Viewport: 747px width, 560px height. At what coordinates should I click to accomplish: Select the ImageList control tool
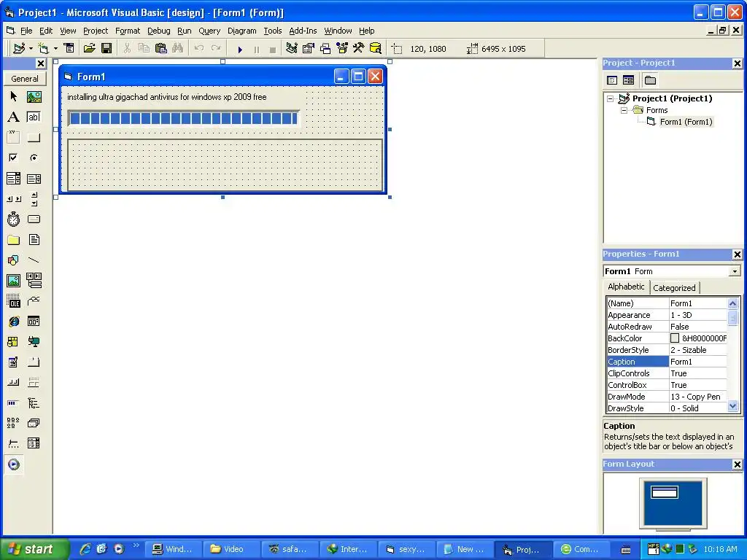pyautogui.click(x=34, y=423)
